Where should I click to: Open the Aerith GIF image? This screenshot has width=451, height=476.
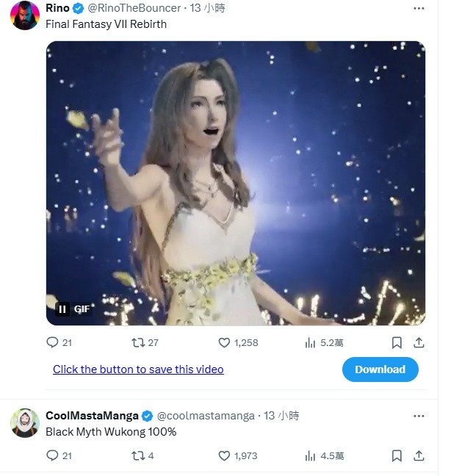tap(235, 182)
